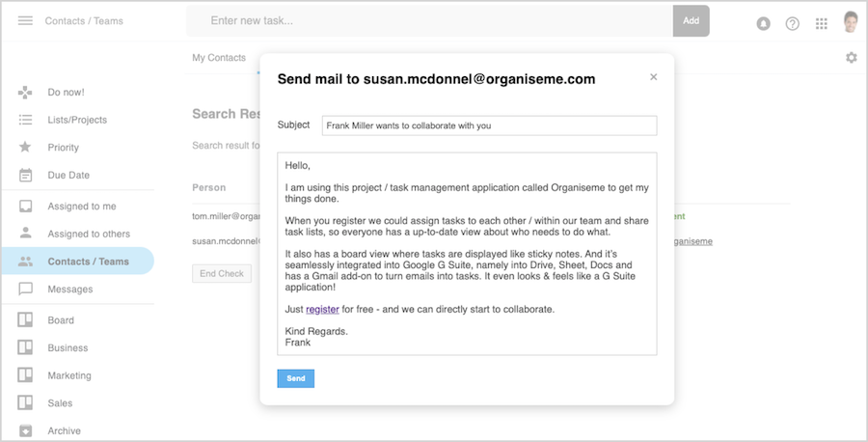Image resolution: width=868 pixels, height=442 pixels.
Task: Click the Add task button
Action: click(x=691, y=21)
